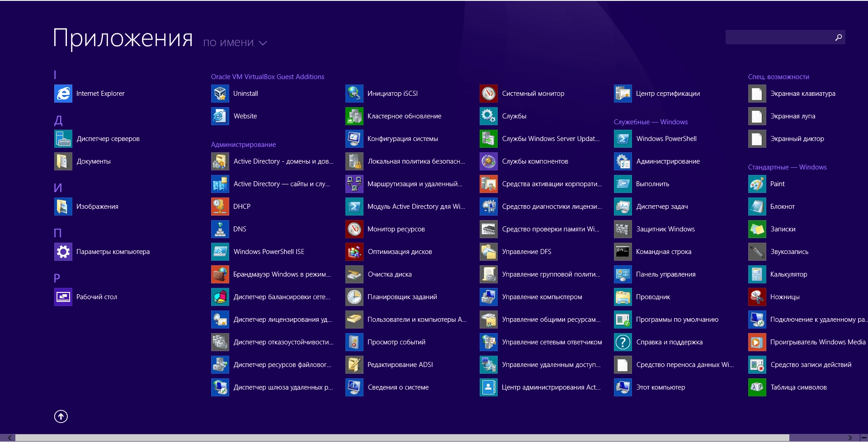Click the scrollbar right arrow
This screenshot has height=442, width=868.
[x=850, y=437]
